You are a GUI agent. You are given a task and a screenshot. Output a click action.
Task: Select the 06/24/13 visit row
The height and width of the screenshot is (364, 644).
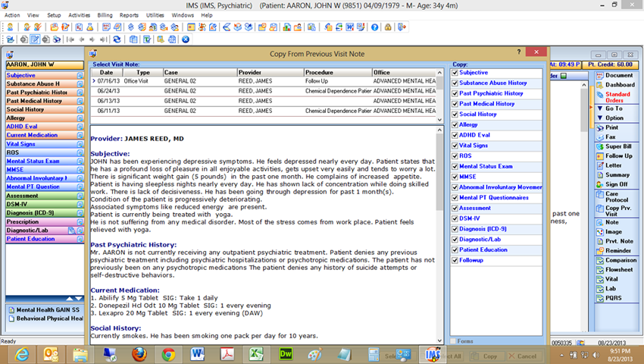(263, 91)
